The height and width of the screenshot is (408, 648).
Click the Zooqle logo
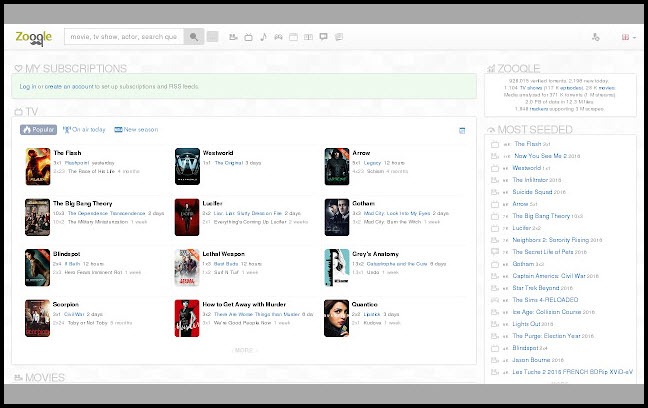32,37
